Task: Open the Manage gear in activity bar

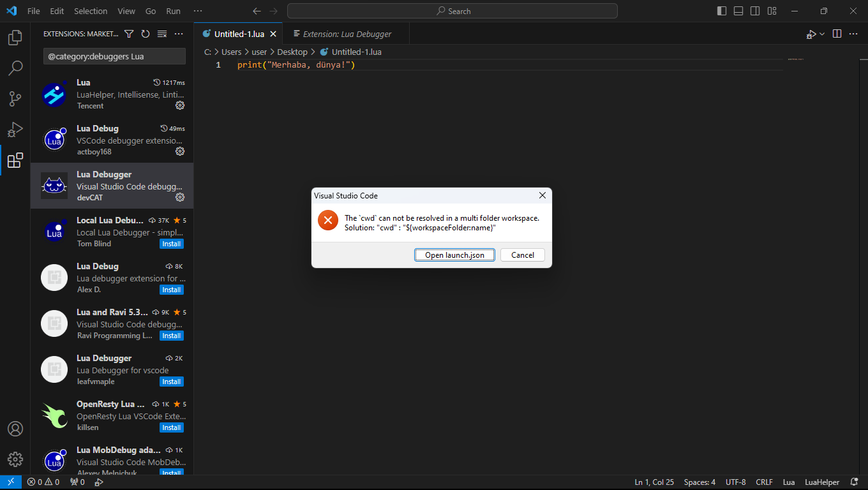Action: coord(15,459)
